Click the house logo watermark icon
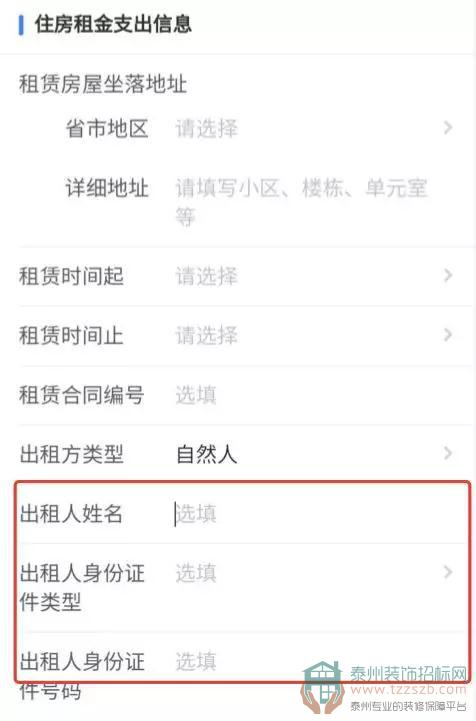This screenshot has width=476, height=721. [323, 687]
